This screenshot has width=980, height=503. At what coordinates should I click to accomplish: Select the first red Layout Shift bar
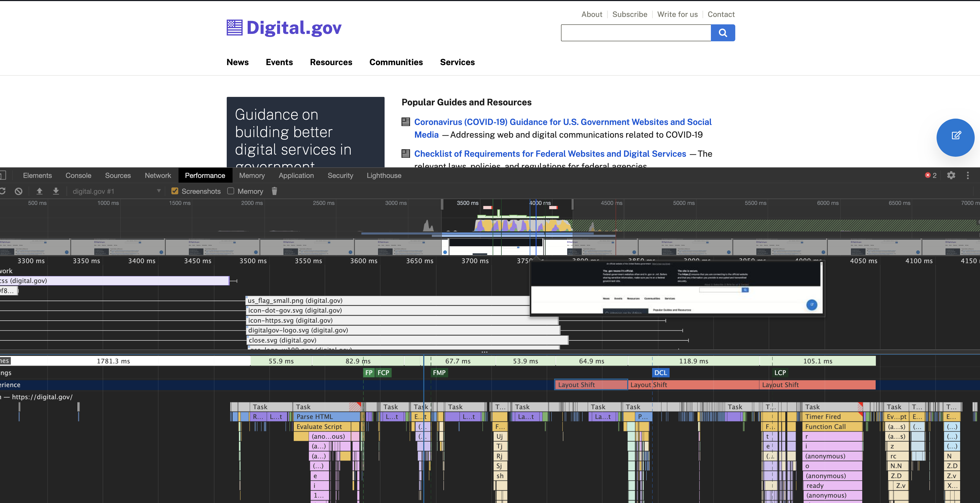590,384
